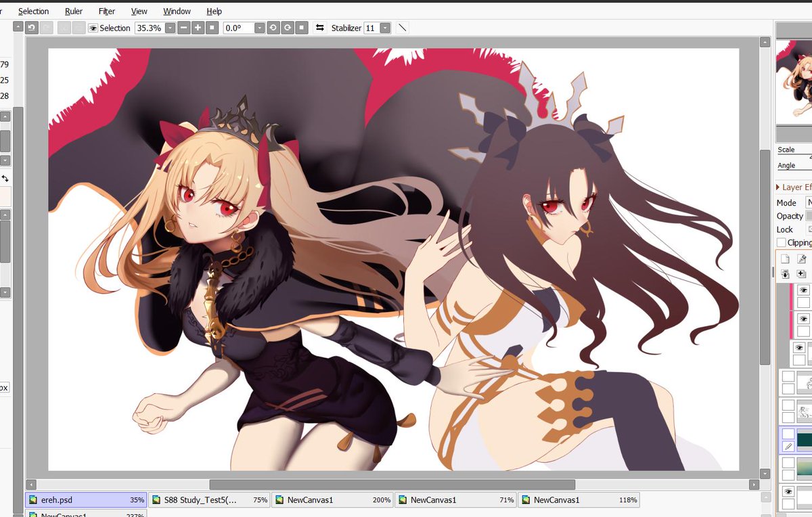Show the hidden second sketch layer
Viewport: 812px width, 517px height.
[x=788, y=405]
